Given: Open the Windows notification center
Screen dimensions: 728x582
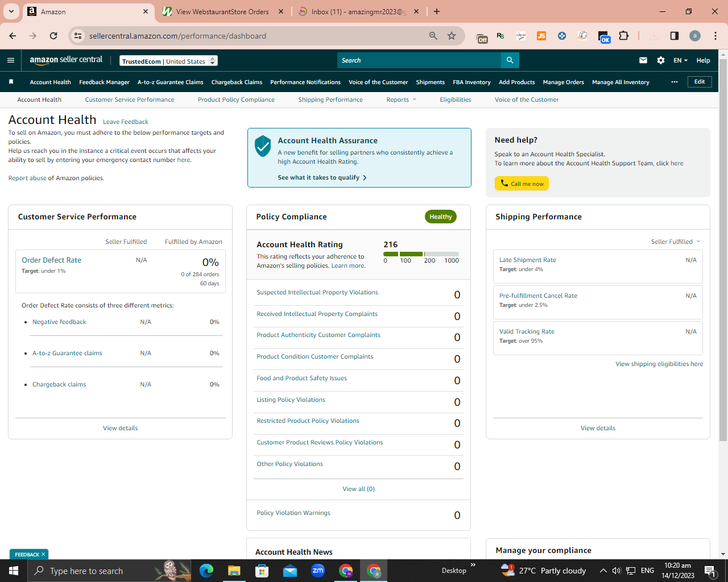Looking at the screenshot, I should [709, 571].
